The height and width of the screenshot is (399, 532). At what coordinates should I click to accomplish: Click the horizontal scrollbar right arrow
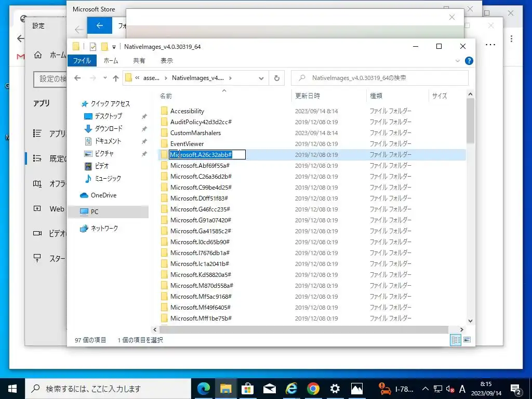(461, 329)
